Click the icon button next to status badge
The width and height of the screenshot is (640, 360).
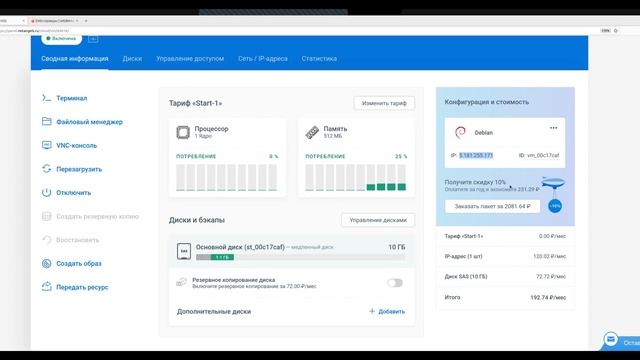pos(93,39)
